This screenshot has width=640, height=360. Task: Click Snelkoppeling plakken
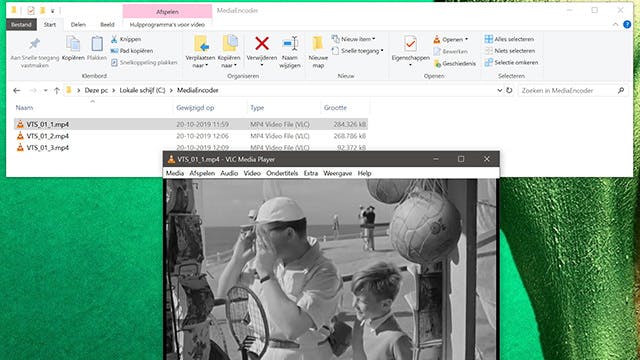(x=144, y=62)
